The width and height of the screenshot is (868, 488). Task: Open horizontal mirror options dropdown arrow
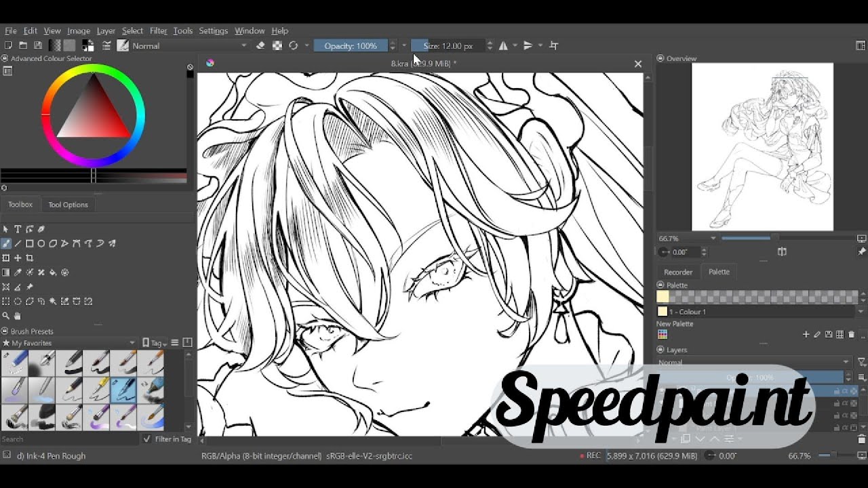click(515, 45)
